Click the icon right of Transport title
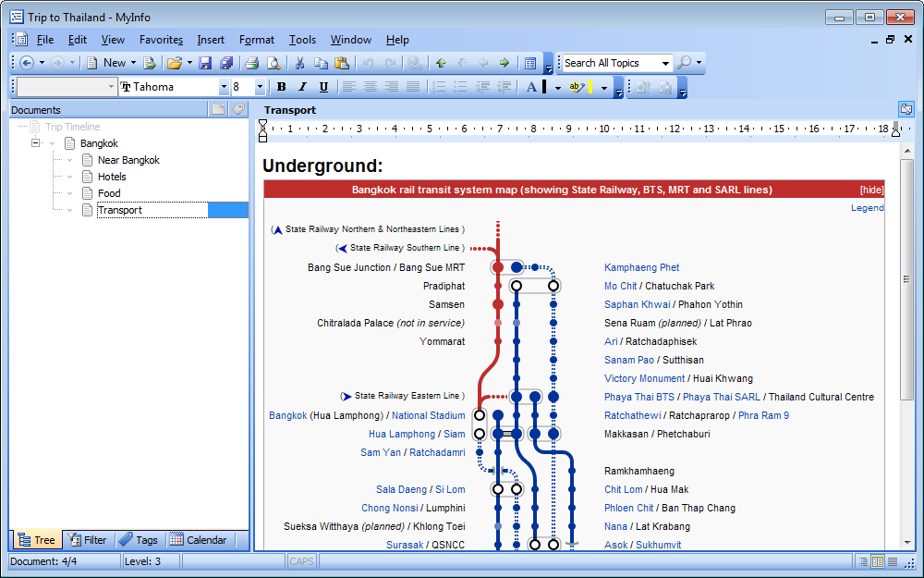The width and height of the screenshot is (924, 578). [906, 109]
